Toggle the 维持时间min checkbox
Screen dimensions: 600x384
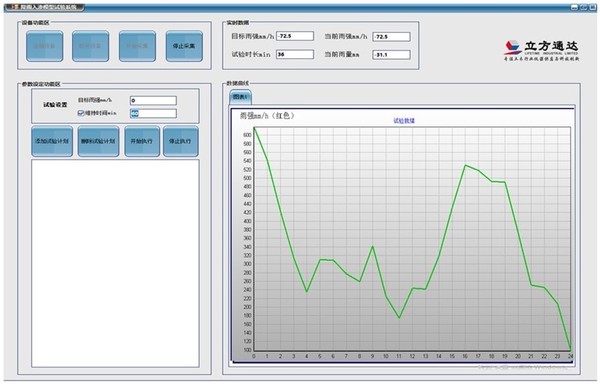(x=81, y=113)
